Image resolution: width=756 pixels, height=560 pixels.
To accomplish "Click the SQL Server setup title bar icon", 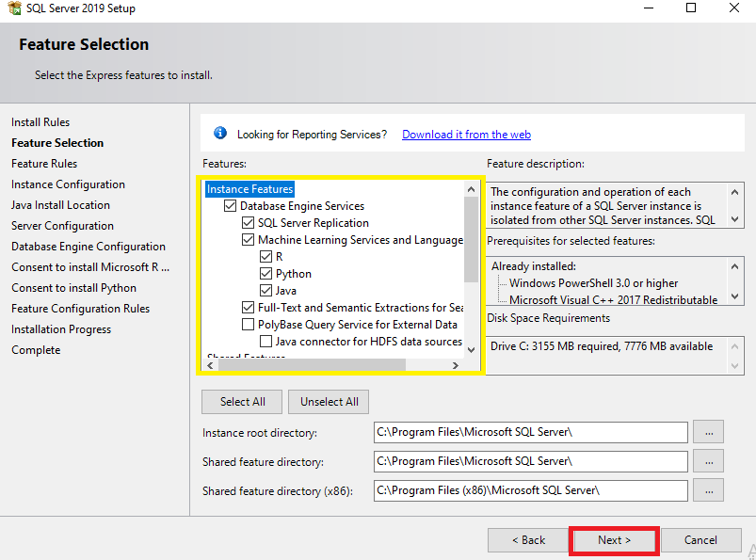I will (x=14, y=8).
